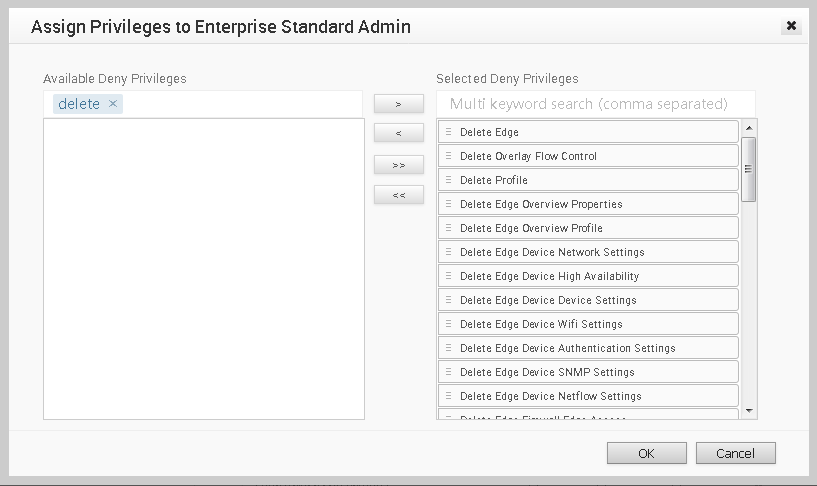Image resolution: width=817 pixels, height=486 pixels.
Task: Click drag handle icon of Delete Profile
Action: point(448,180)
